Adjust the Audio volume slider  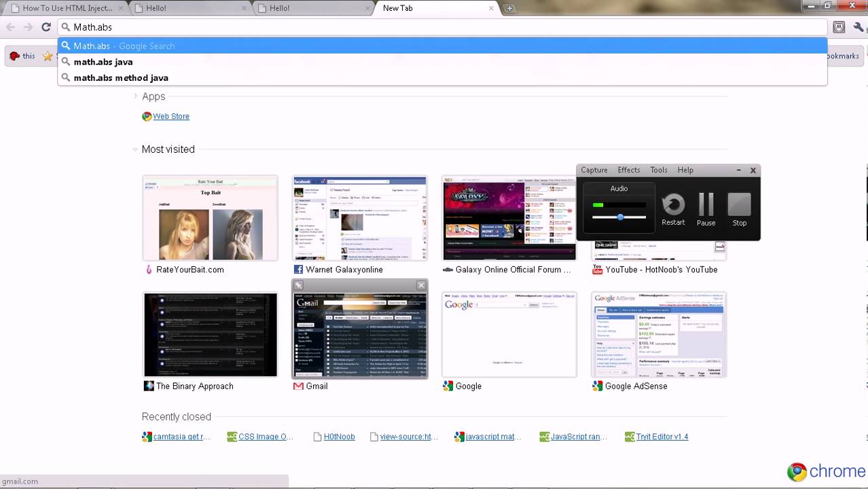pyautogui.click(x=619, y=217)
